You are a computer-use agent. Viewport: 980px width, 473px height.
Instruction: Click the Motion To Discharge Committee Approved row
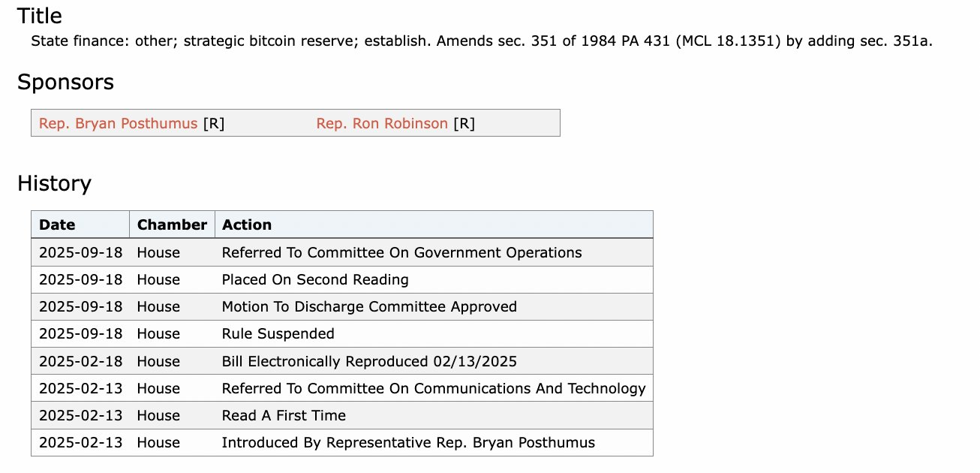coord(369,306)
